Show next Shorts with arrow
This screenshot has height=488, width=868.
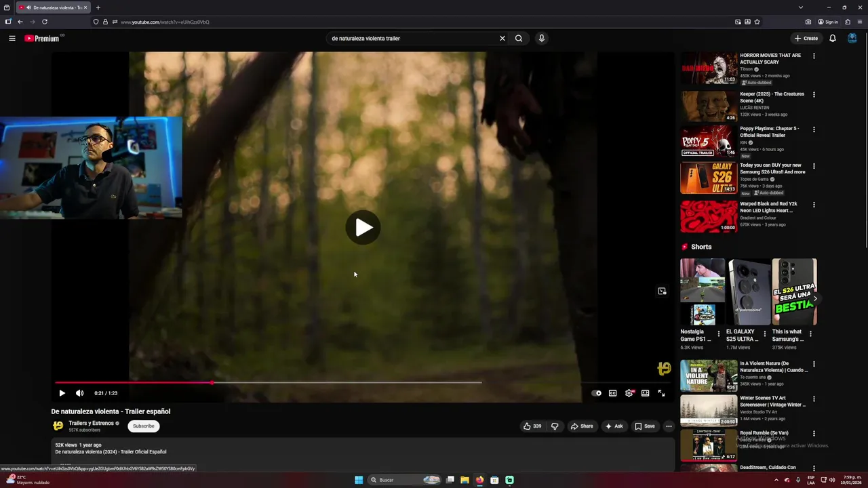(x=815, y=299)
